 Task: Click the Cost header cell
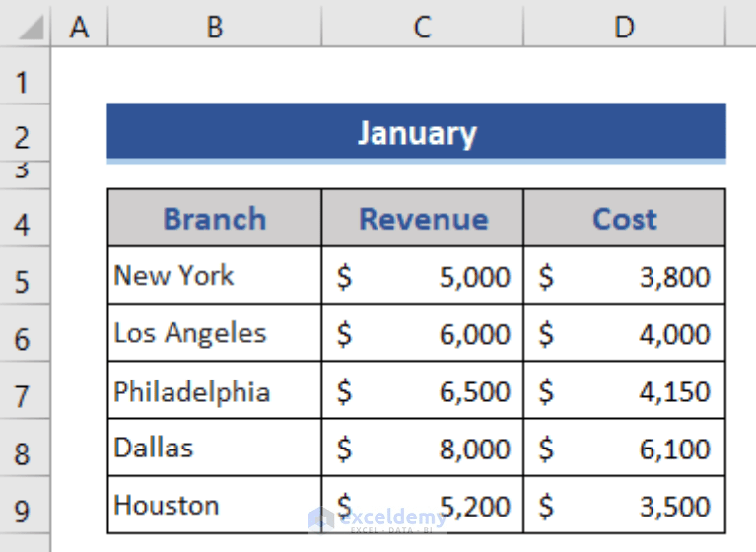[x=624, y=218]
